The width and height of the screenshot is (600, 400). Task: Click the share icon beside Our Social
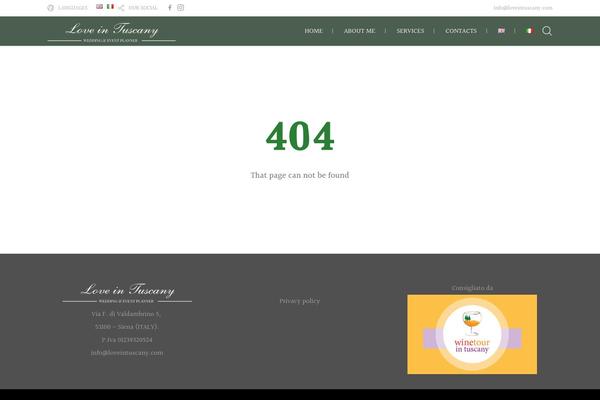[121, 8]
